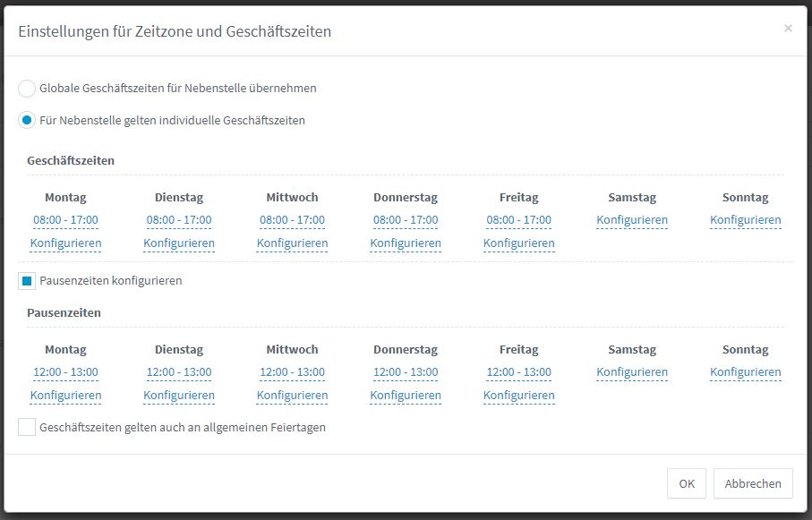Edit Mittwoch break time 12:00 - 13:00
Screen dimensions: 812x520
click(x=292, y=372)
